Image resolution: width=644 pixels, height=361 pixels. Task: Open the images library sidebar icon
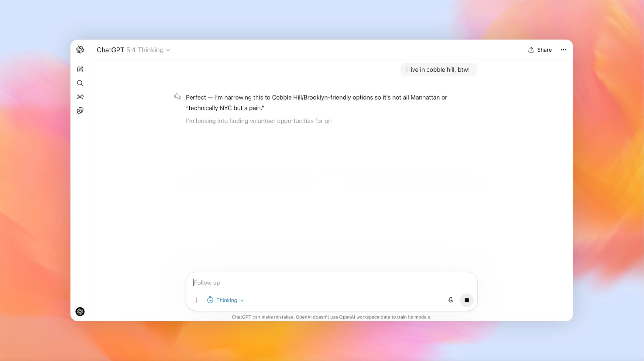coord(80,111)
